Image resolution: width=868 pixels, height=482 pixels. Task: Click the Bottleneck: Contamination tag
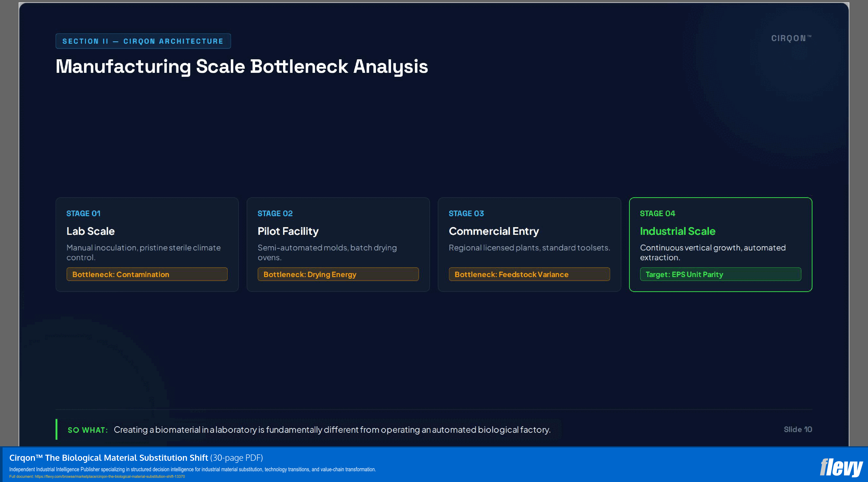(x=147, y=274)
